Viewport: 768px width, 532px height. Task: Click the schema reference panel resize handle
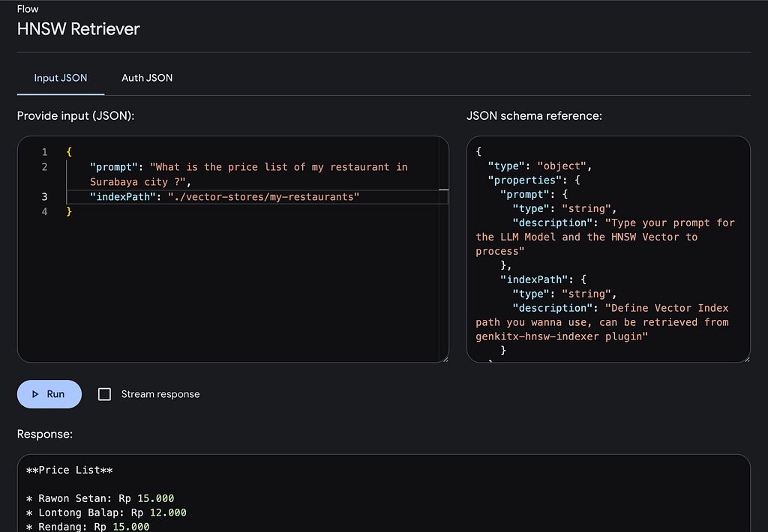coord(746,359)
